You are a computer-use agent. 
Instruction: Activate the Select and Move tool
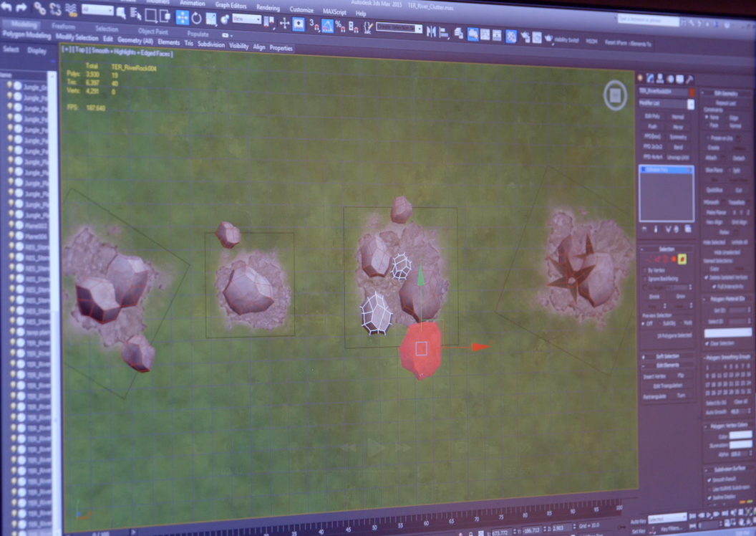183,18
